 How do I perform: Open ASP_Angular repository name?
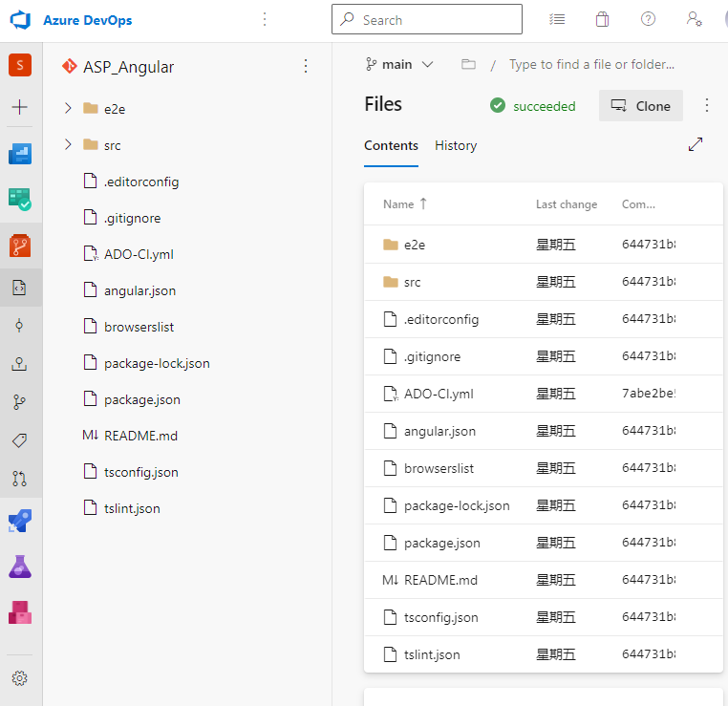[x=128, y=67]
